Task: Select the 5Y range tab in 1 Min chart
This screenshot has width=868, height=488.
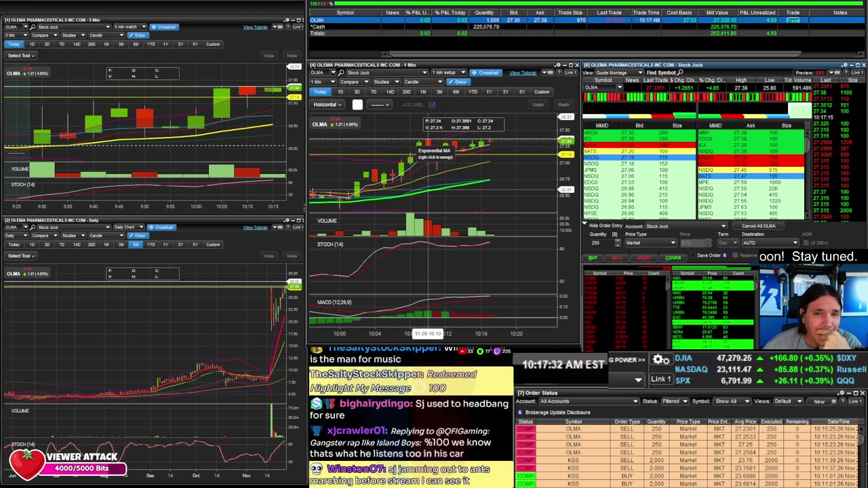Action: 522,92
